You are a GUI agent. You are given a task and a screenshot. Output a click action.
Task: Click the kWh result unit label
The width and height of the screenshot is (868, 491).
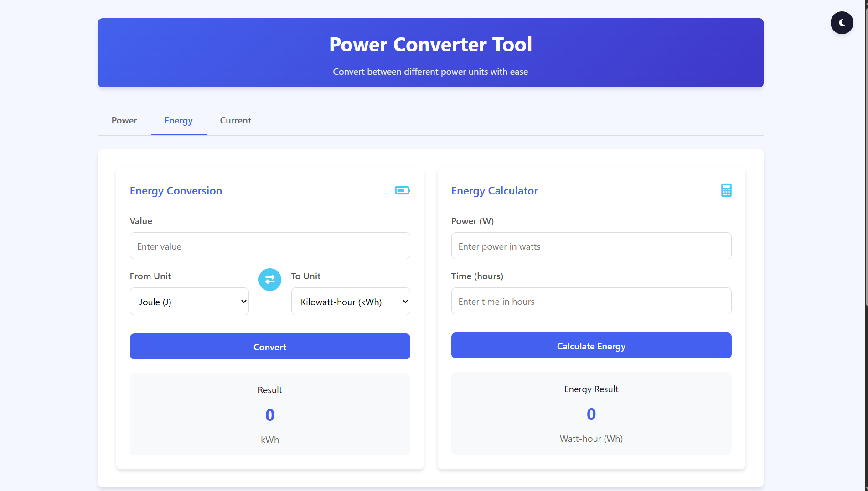tap(270, 440)
